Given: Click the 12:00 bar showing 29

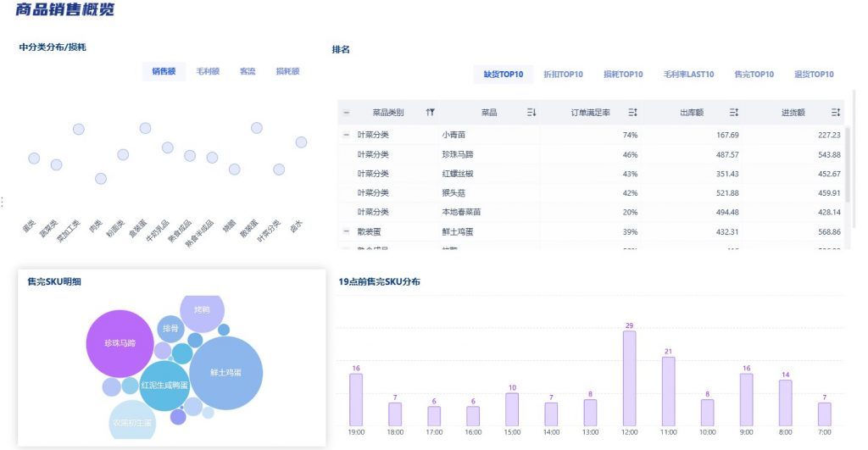Looking at the screenshot, I should point(629,378).
